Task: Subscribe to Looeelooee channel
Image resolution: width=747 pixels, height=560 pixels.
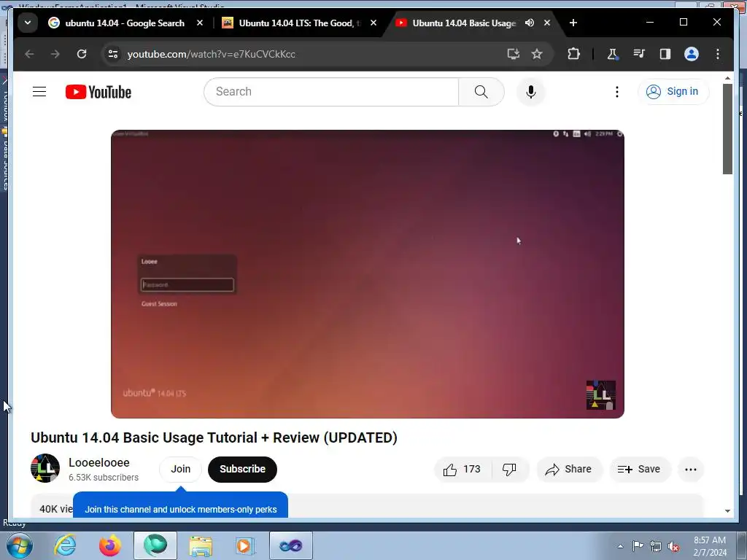Action: (x=242, y=469)
